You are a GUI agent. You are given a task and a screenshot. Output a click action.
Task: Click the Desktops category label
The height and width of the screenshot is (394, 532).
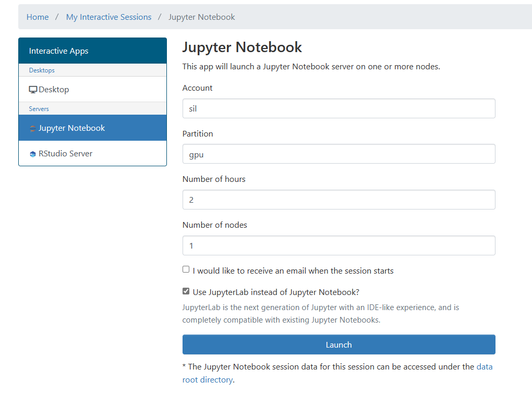click(42, 70)
